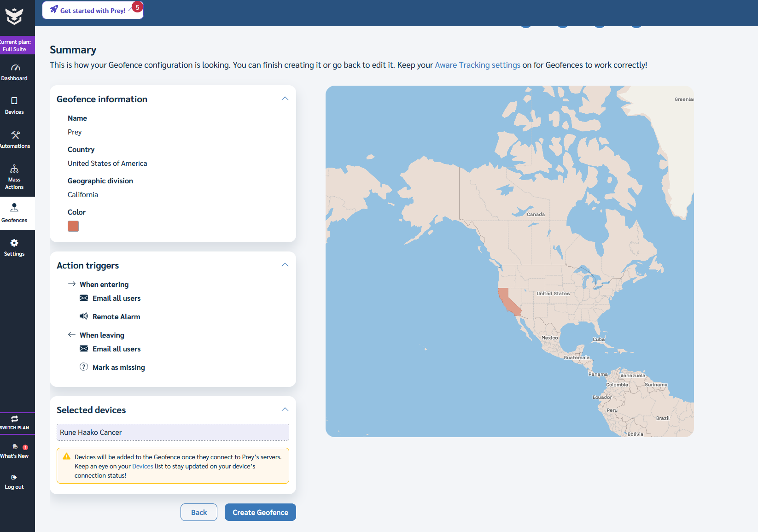The width and height of the screenshot is (758, 532).
Task: Collapse the Selected devices section
Action: tap(285, 409)
